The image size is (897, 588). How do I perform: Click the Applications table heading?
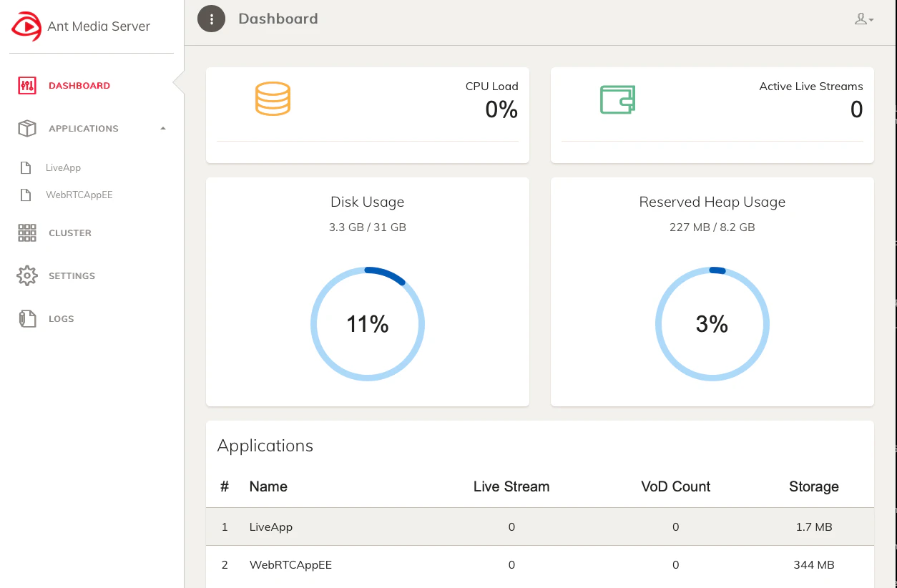click(265, 446)
